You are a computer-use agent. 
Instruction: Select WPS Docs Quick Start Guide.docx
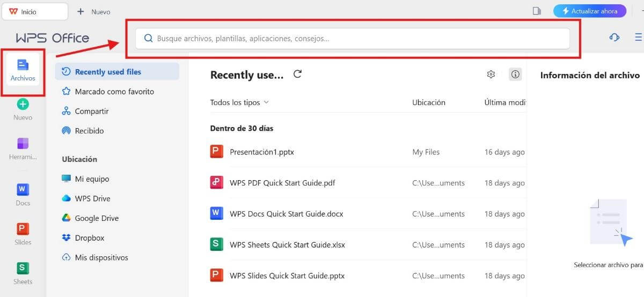(x=287, y=214)
